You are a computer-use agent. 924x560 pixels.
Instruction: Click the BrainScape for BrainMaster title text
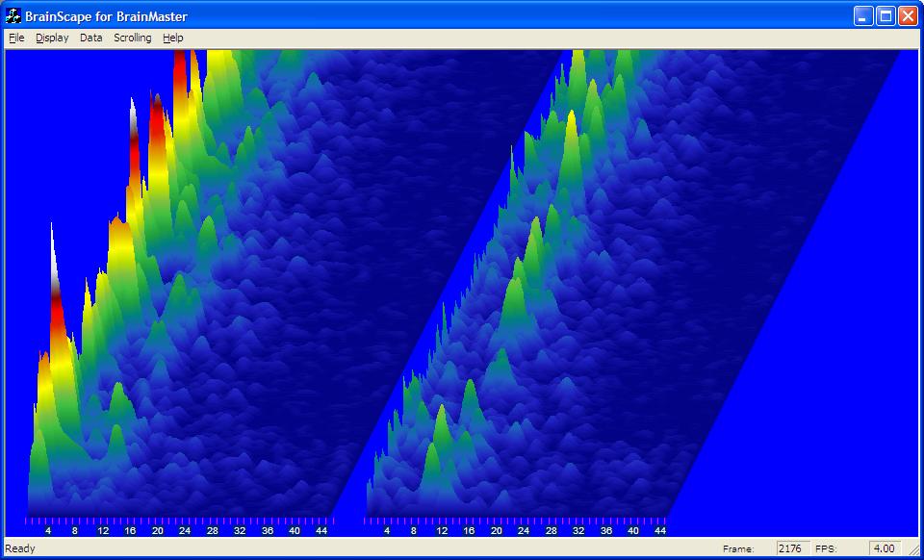[106, 16]
